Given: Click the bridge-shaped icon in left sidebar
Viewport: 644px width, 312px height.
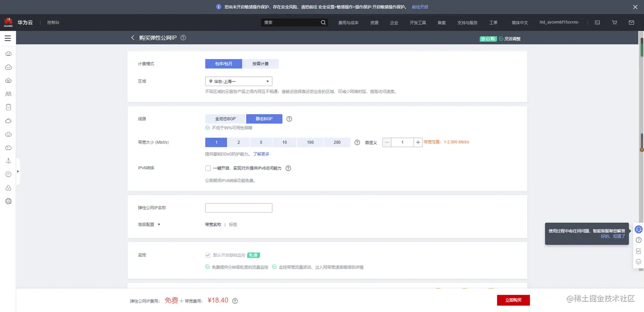Looking at the screenshot, I should (x=8, y=93).
